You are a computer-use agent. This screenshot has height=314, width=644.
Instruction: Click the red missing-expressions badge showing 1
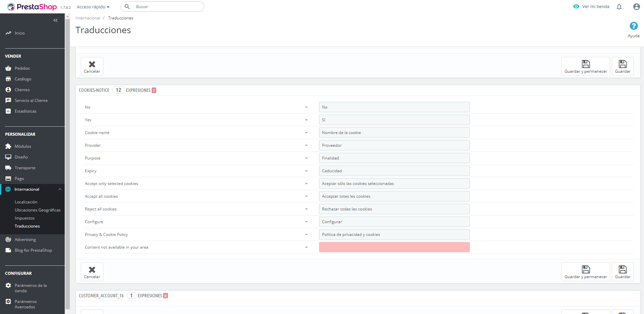pos(154,90)
